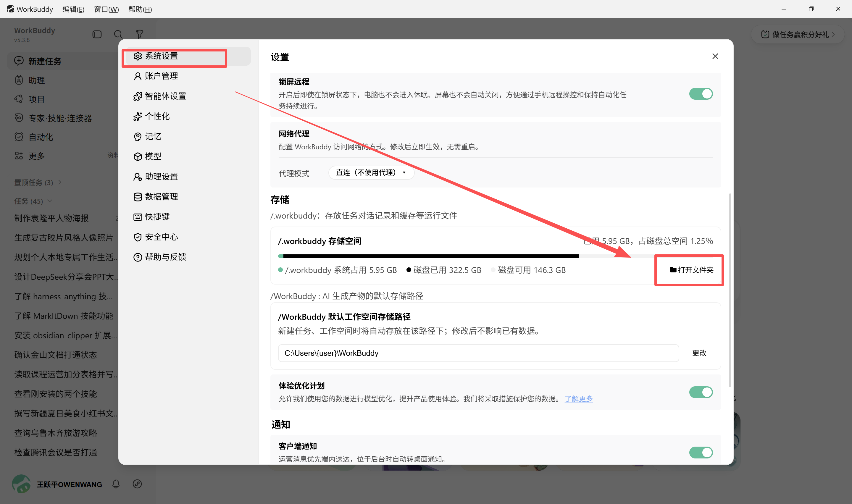
Task: Open the 编辑(E) menu
Action: click(x=73, y=9)
